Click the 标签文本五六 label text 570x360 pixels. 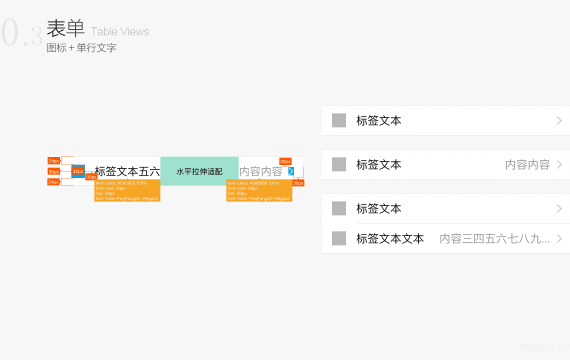pyautogui.click(x=127, y=171)
